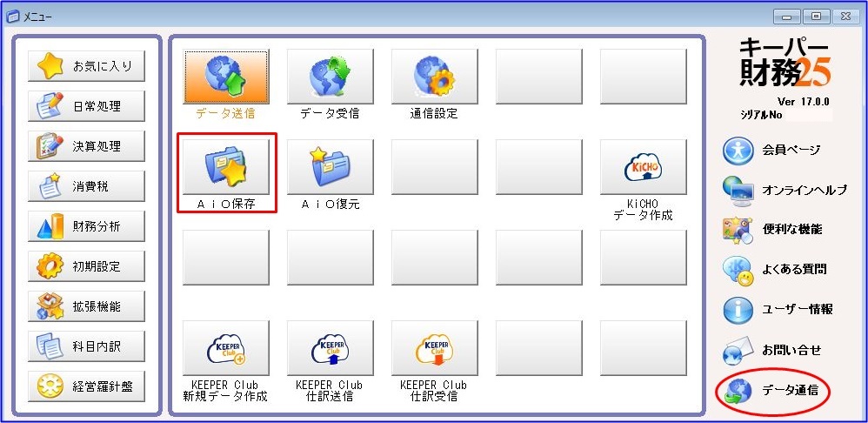Image resolution: width=868 pixels, height=423 pixels.
Task: Open 拡張機能 extensions category
Action: [x=86, y=306]
